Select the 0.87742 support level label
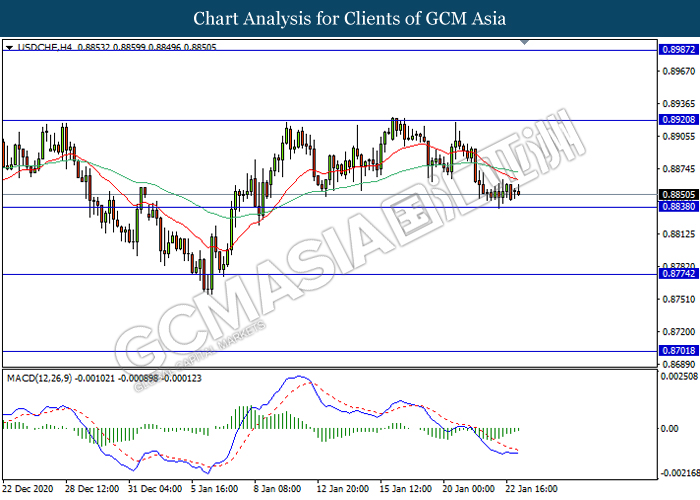The image size is (700, 500). click(679, 274)
